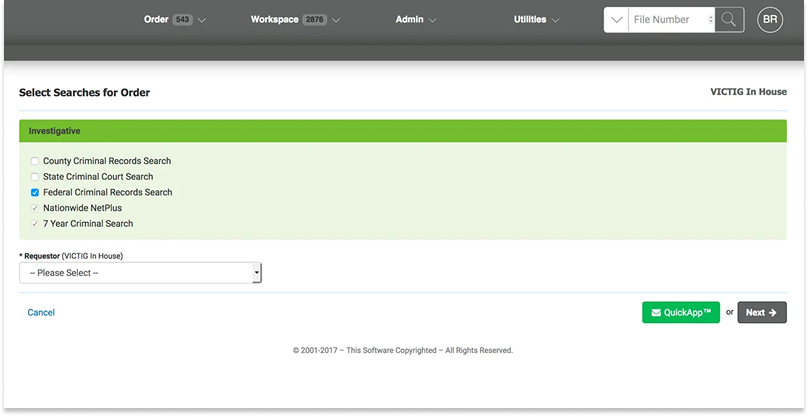
Task: Click the Select Searches for Order heading
Action: click(x=85, y=93)
